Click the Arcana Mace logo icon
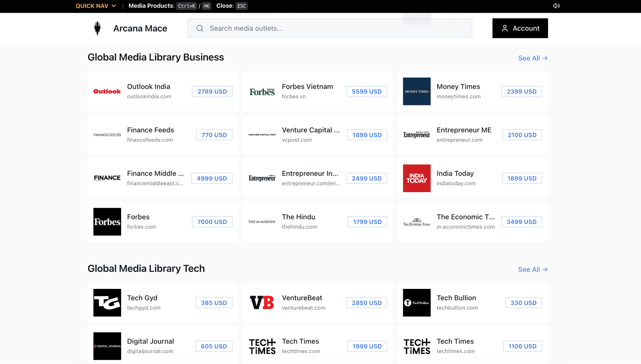The width and height of the screenshot is (641, 364). tap(97, 28)
